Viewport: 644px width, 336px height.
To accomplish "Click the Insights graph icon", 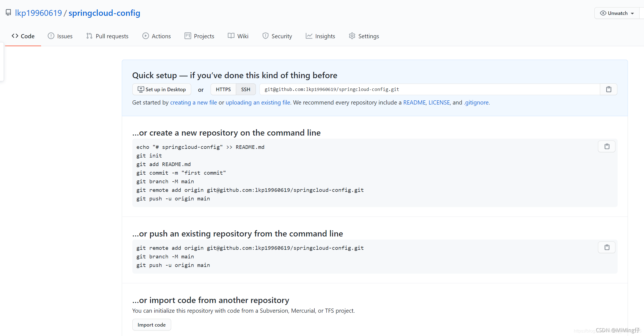I will click(309, 36).
